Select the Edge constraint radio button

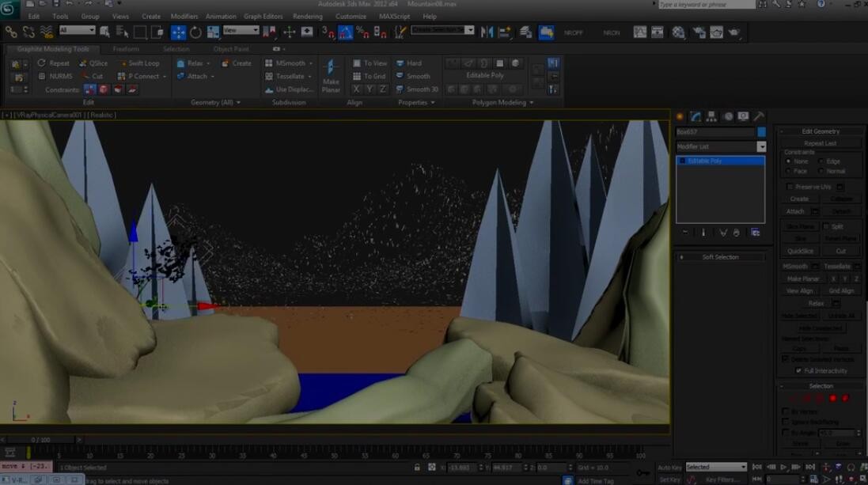821,161
